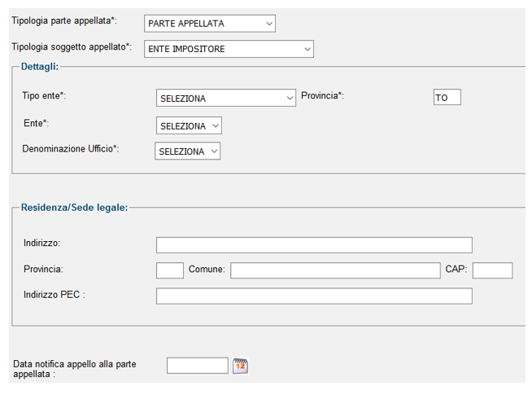Screen dimensions: 532x395
Task: Click the Residenza/Sede legale section heading
Action: click(74, 208)
